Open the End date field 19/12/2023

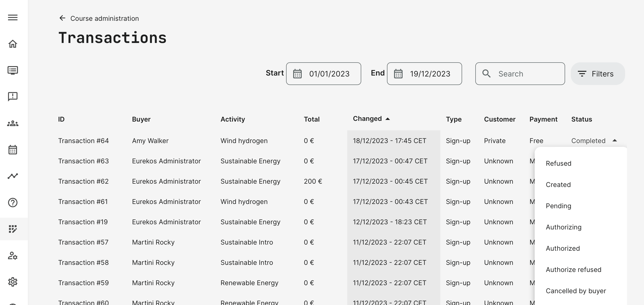point(430,74)
